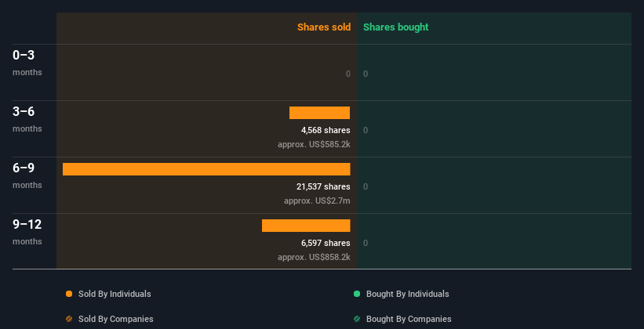Click the Shares bought column header
644x329 pixels.
(x=395, y=27)
